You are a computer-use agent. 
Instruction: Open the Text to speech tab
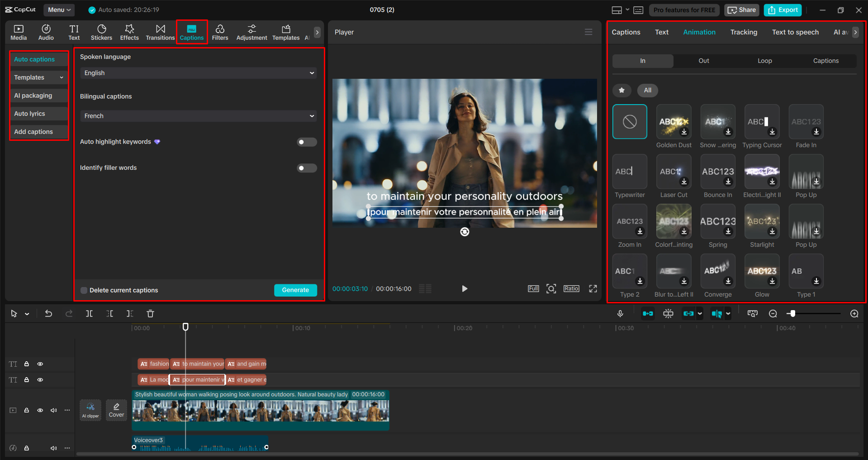[795, 32]
